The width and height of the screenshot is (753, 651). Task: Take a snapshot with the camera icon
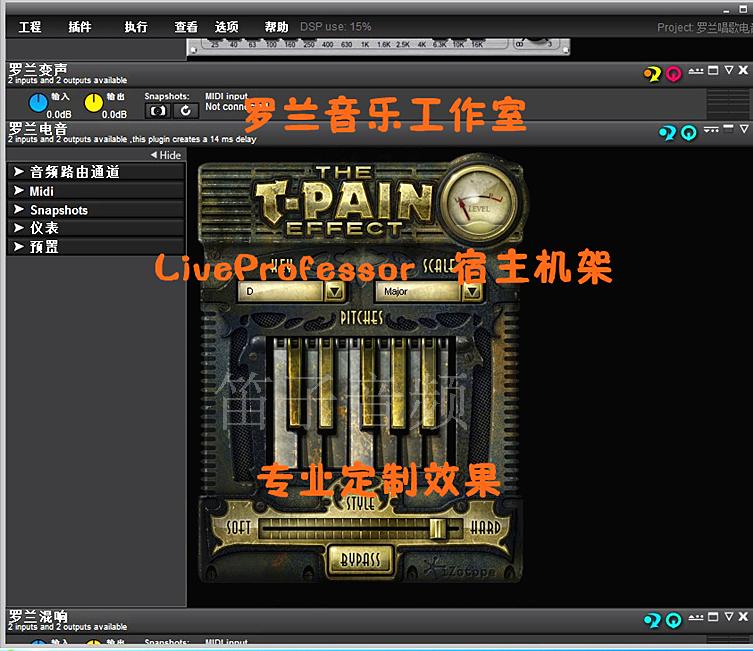pos(158,111)
